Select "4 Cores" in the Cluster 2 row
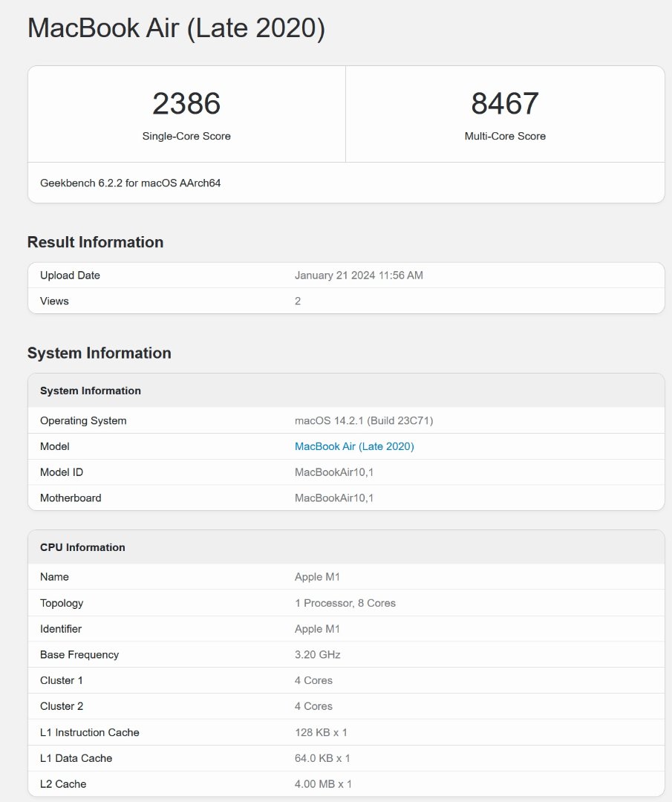 click(313, 706)
